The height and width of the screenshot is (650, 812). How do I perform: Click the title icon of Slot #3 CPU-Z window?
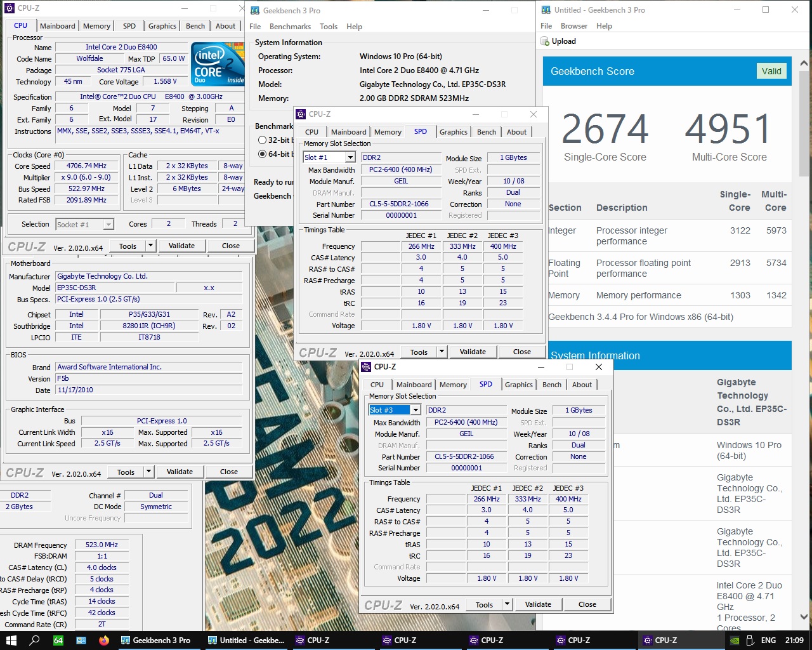(x=366, y=366)
